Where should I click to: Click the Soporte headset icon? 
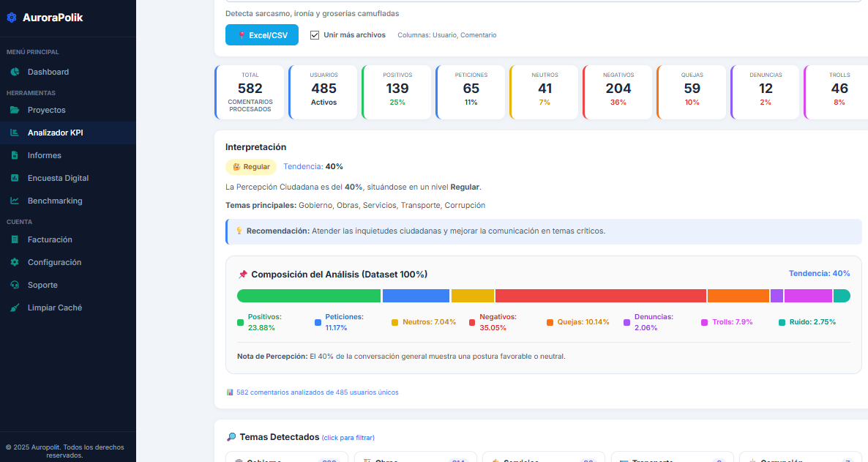[x=14, y=285]
